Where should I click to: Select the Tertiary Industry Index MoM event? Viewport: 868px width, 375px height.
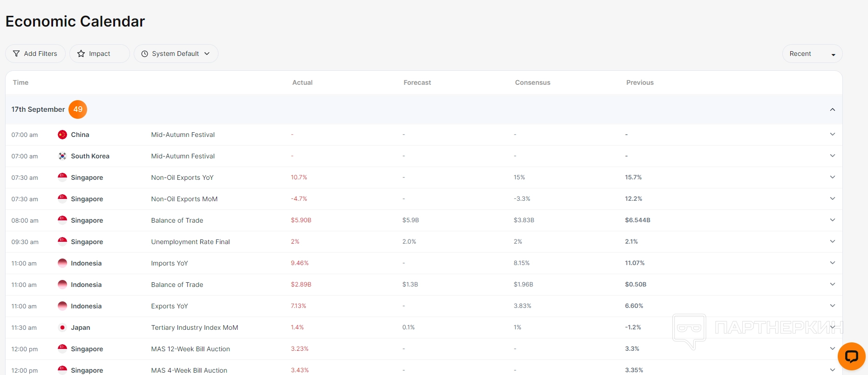(194, 327)
